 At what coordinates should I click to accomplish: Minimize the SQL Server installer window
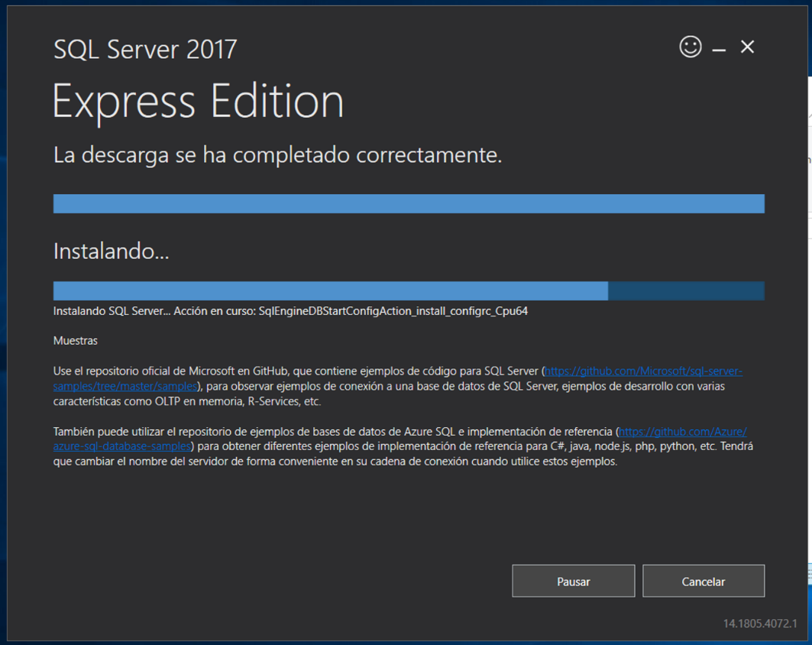point(718,47)
